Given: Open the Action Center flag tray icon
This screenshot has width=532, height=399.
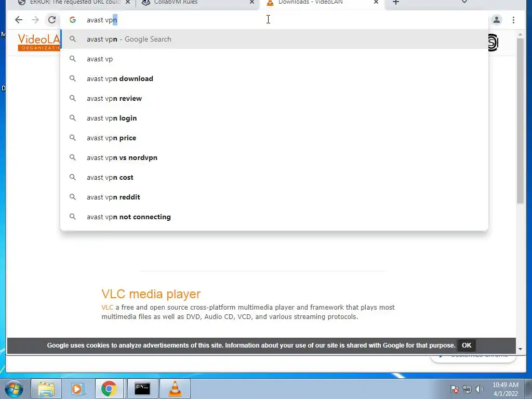Looking at the screenshot, I should point(455,389).
